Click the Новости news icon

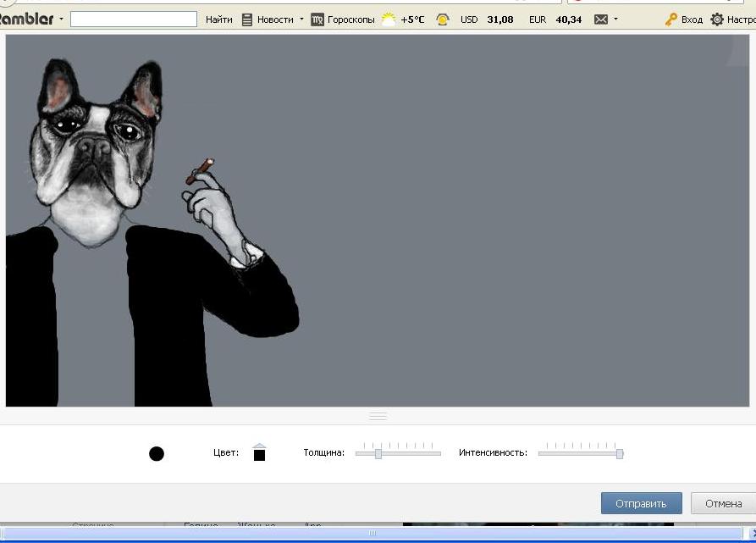point(247,19)
